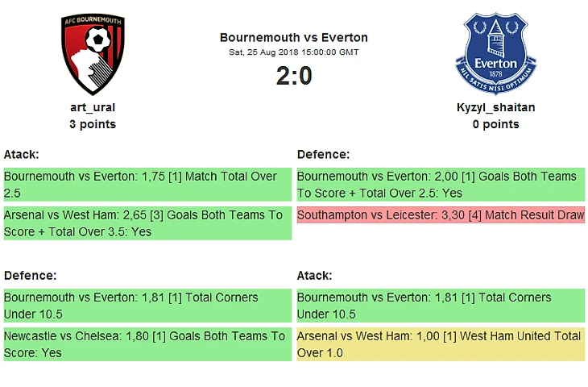Open the art_ural user profile name
588x387 pixels.
(93, 107)
